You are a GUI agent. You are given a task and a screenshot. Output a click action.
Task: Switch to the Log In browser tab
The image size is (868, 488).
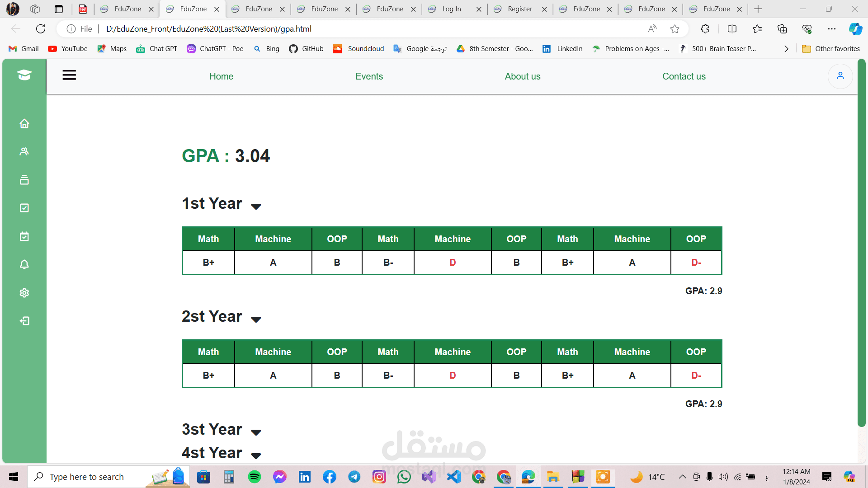click(x=451, y=9)
